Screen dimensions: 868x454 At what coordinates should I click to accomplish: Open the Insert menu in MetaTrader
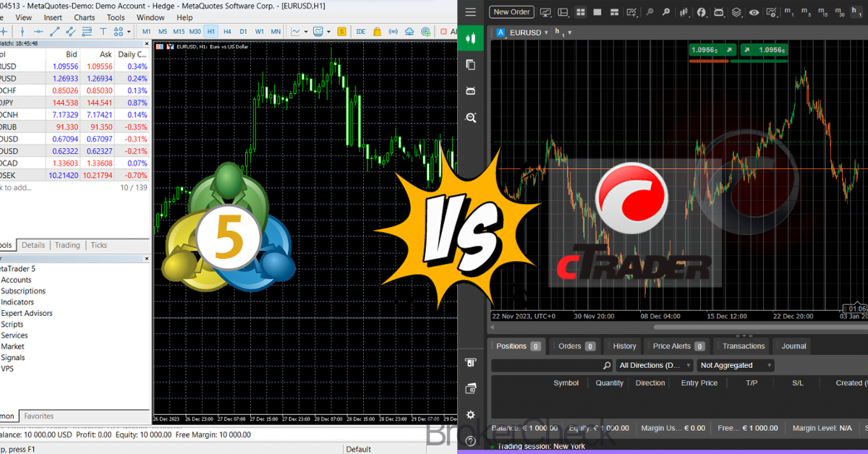[x=53, y=17]
